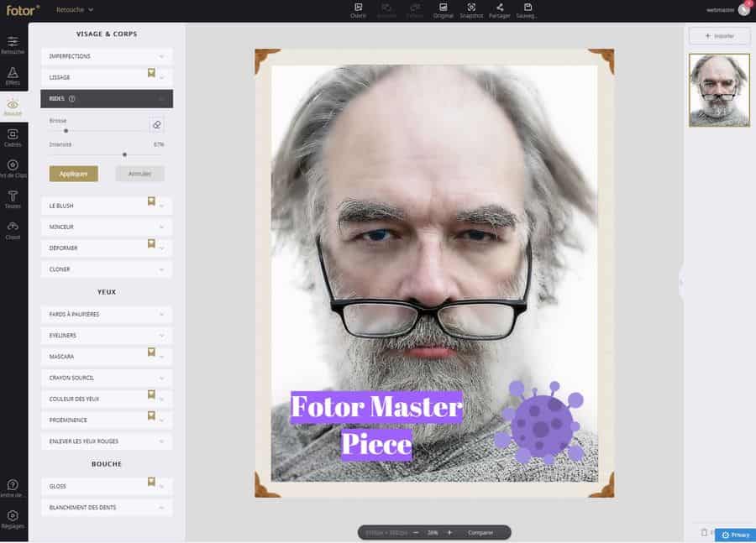Click the Cloud icon in sidebar
Image resolution: width=756 pixels, height=543 pixels.
(x=13, y=229)
